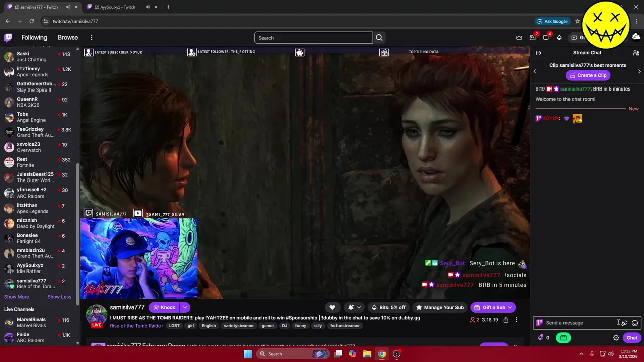Screen dimensions: 644x362
Task: Mute the AyySoulxyz tab audio
Action: tap(148, 7)
